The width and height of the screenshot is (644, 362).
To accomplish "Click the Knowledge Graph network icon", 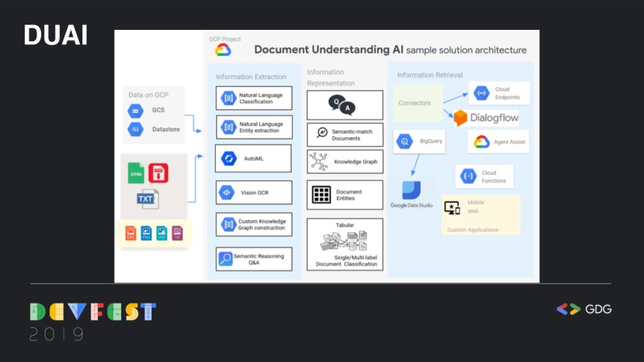I will [318, 162].
